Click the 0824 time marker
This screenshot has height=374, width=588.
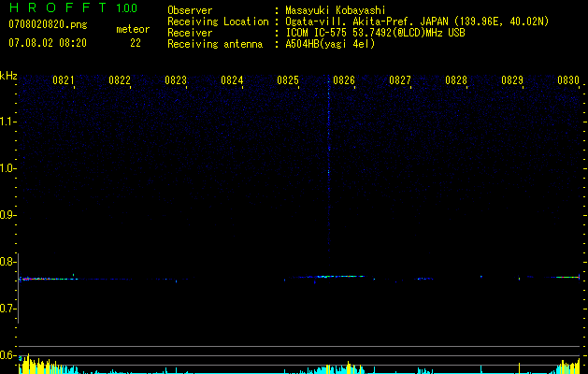pyautogui.click(x=232, y=80)
